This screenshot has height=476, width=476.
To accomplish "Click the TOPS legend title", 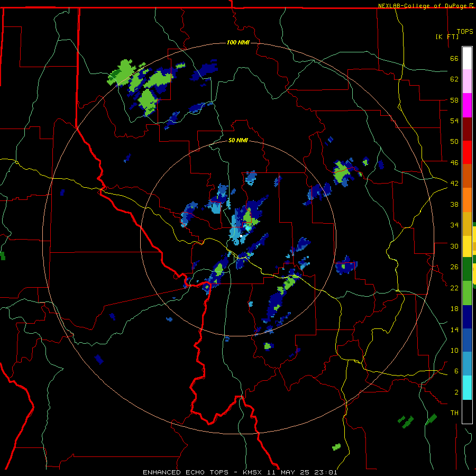I will click(x=465, y=31).
